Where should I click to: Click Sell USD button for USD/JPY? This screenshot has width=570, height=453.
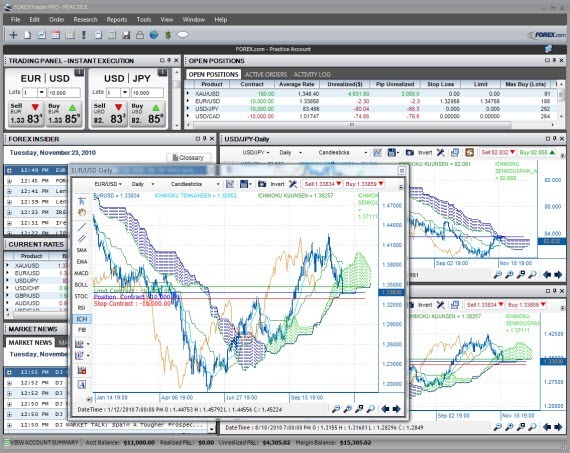109,113
